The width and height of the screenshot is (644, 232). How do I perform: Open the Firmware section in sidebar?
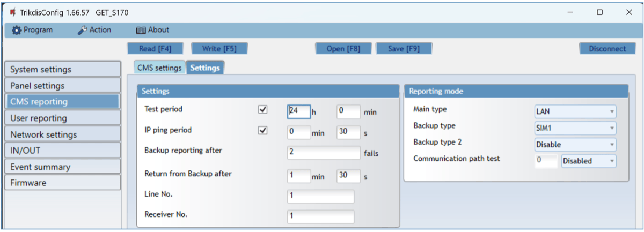(62, 183)
